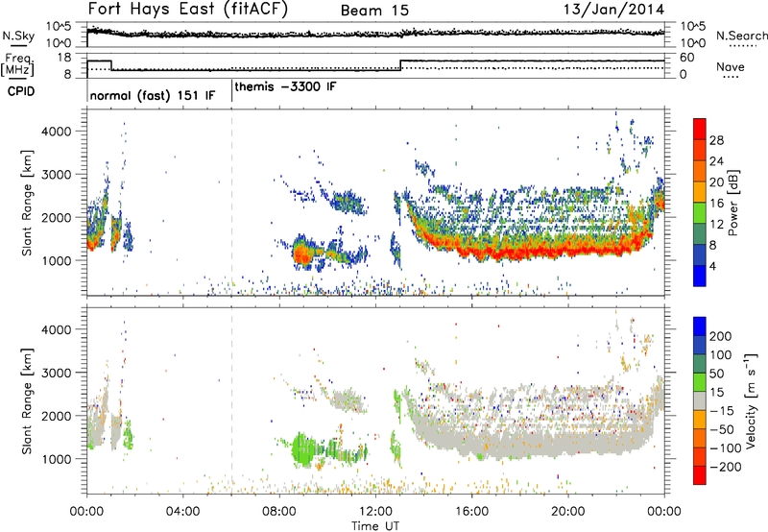Click the red bottom segment of Velocity colorbar
768x532 pixels.
[x=700, y=475]
